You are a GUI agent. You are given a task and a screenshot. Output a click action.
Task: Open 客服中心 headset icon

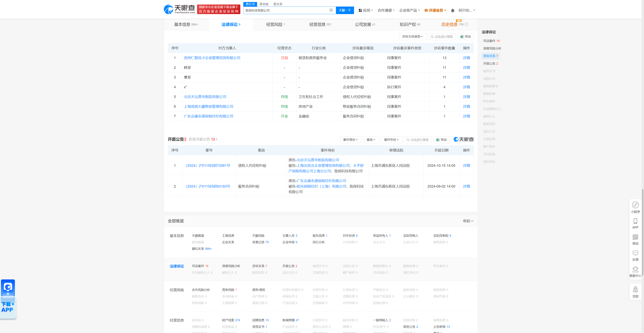(x=635, y=269)
